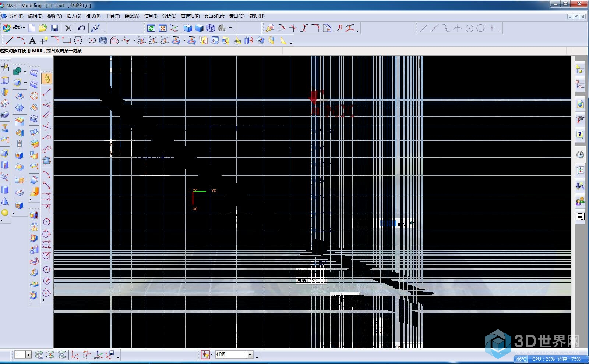Click the work layer number input field
Screen dimensions: 589x364
point(20,355)
